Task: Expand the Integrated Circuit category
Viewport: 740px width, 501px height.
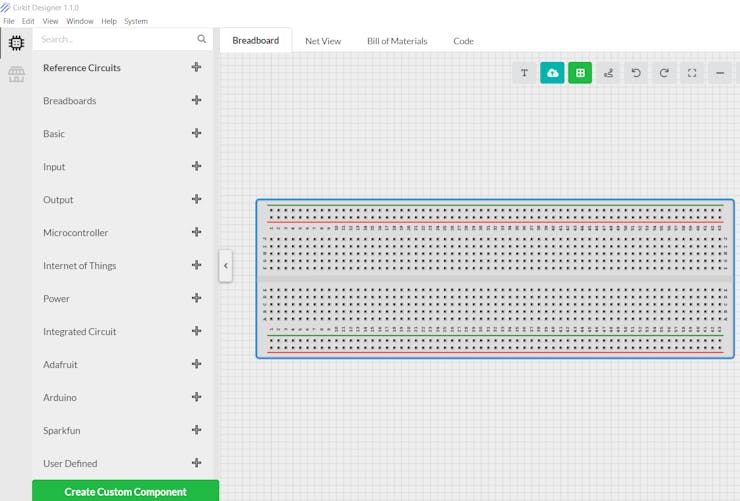Action: point(197,331)
